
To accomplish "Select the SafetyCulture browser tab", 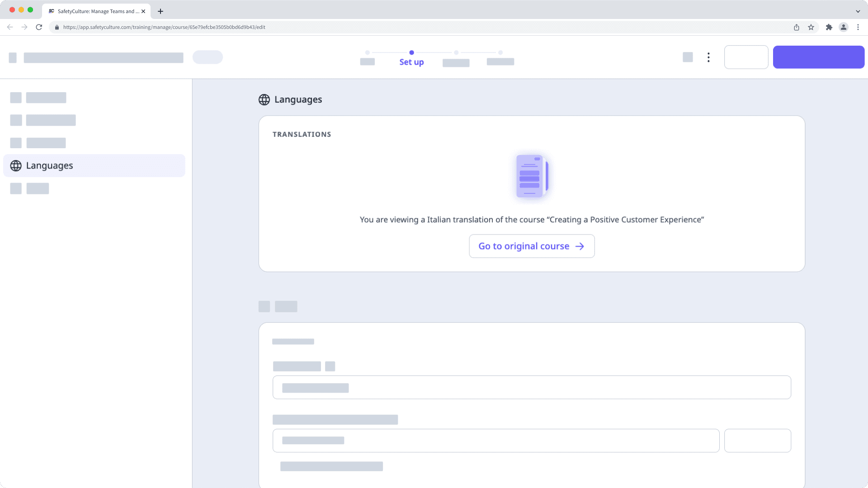I will coord(95,11).
